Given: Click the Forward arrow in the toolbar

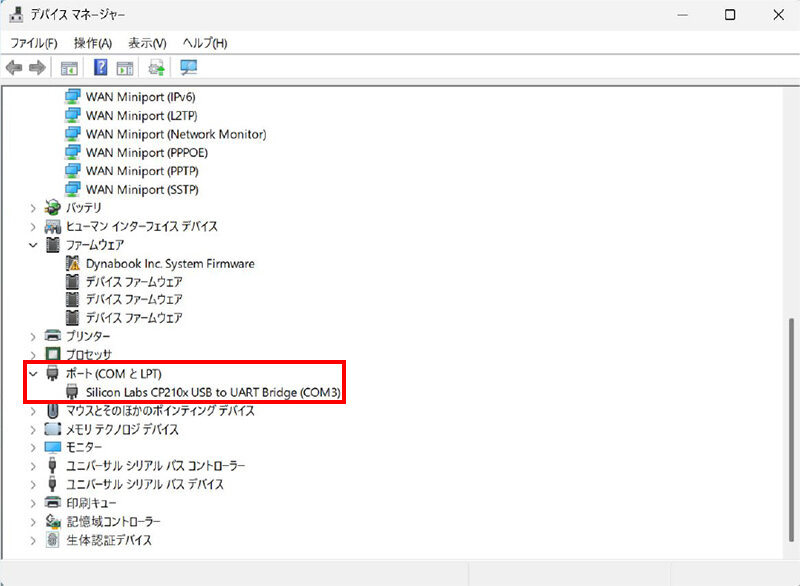Looking at the screenshot, I should click(x=37, y=68).
